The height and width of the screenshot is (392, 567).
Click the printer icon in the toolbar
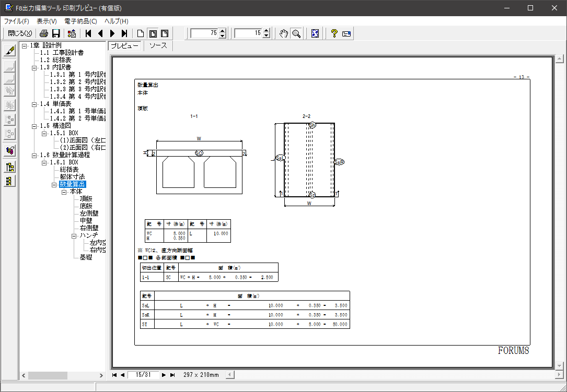44,33
